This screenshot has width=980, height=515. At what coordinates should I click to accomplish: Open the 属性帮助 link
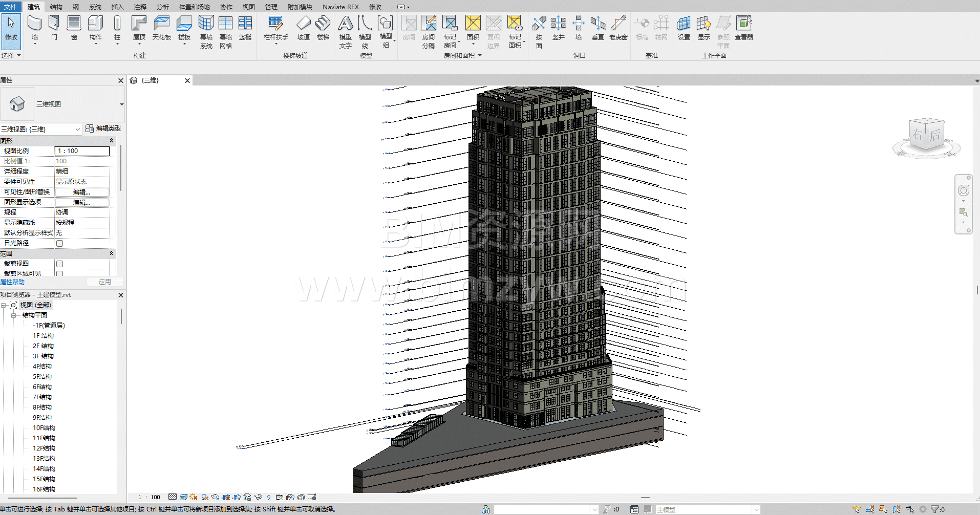(x=12, y=282)
